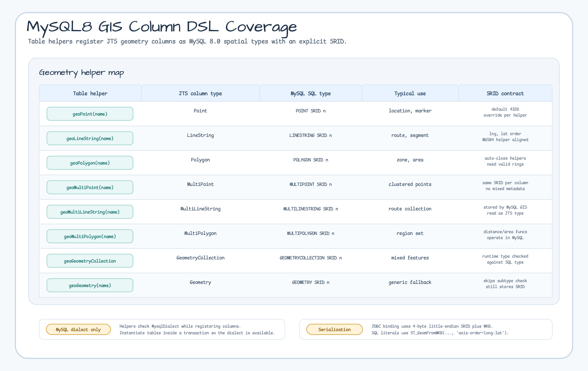Click 'distance/area funcs operate in MySQL' cell
Image resolution: width=588 pixels, height=371 pixels.
click(505, 235)
